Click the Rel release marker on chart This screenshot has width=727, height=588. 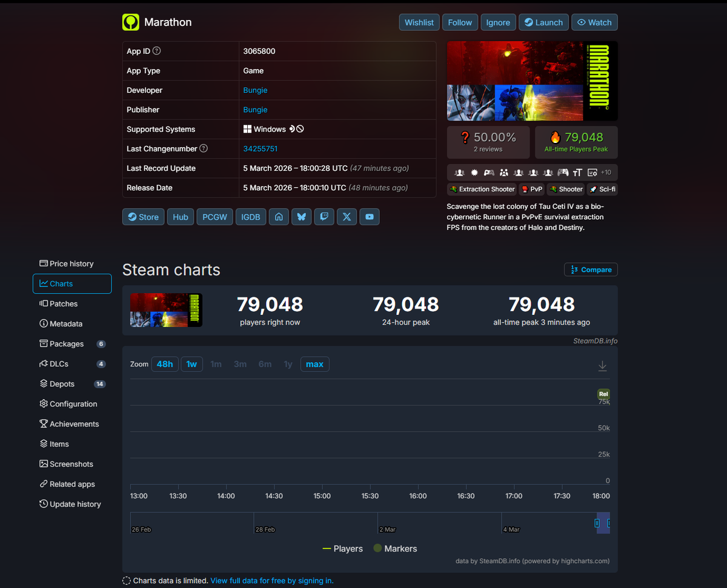pyautogui.click(x=603, y=394)
